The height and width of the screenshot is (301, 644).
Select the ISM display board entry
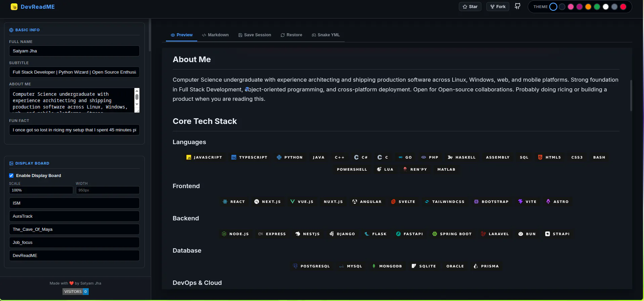[74, 203]
